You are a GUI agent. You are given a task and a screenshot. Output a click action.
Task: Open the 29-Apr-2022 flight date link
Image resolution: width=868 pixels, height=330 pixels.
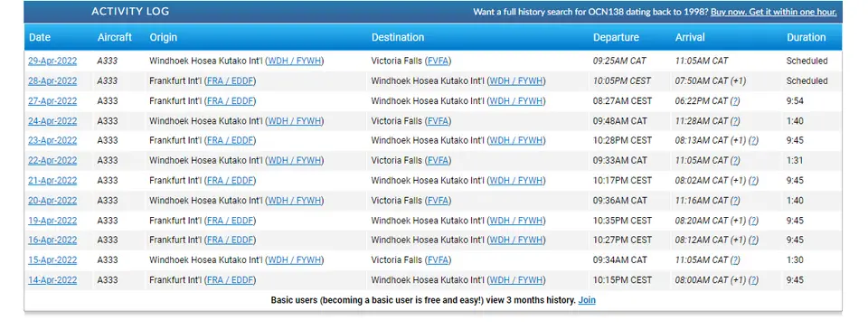coord(52,61)
